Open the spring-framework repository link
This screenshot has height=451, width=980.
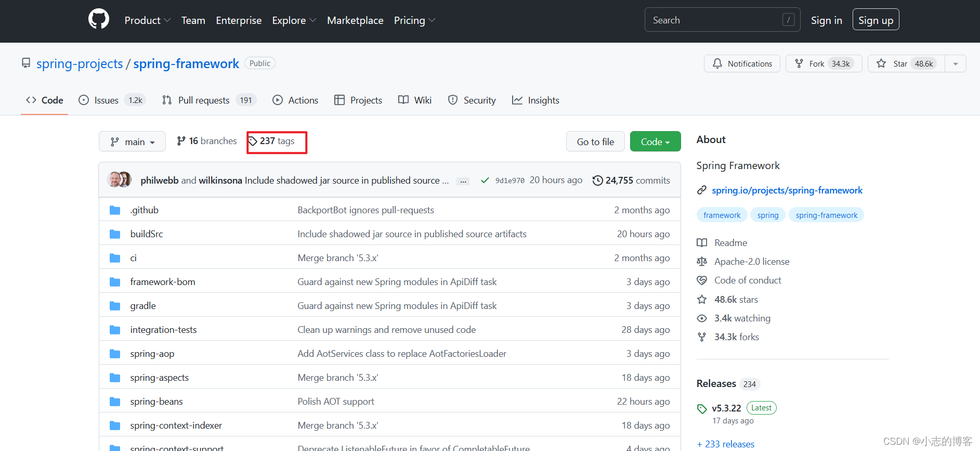point(186,63)
